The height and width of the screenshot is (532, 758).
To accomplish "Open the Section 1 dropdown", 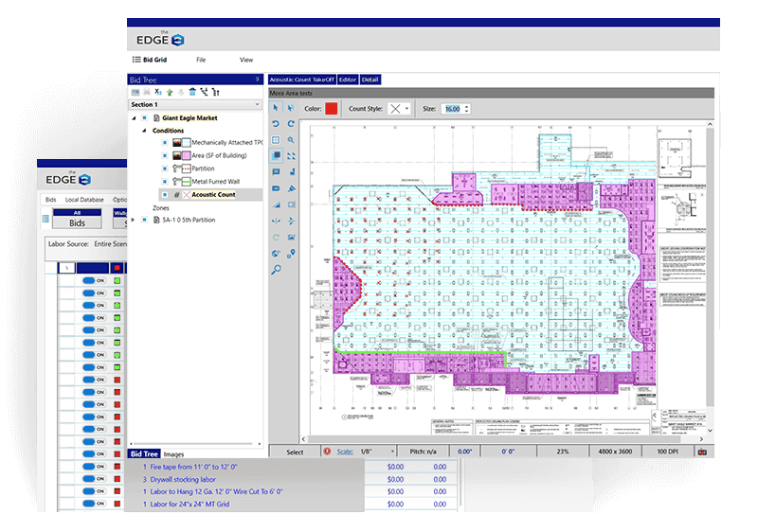I will (x=195, y=104).
